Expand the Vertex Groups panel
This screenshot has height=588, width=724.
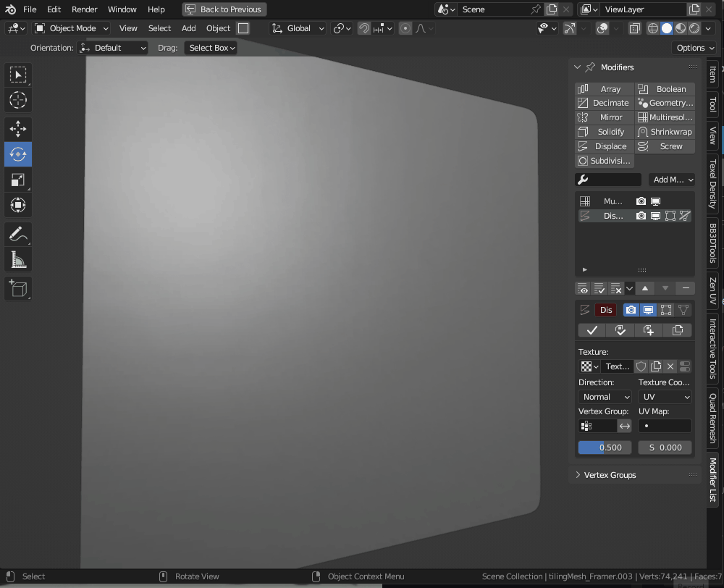click(x=610, y=475)
